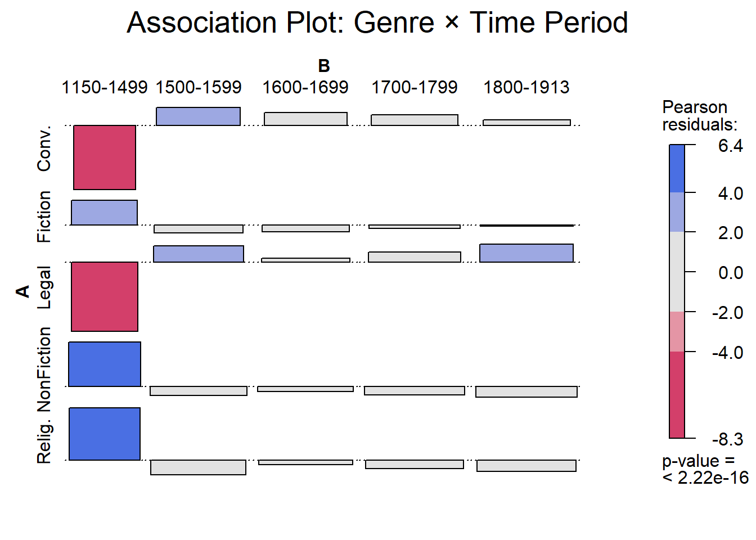Select the light blue Fiction bar for 1150-1499
Image resolution: width=756 pixels, height=540 pixels.
pyautogui.click(x=104, y=213)
